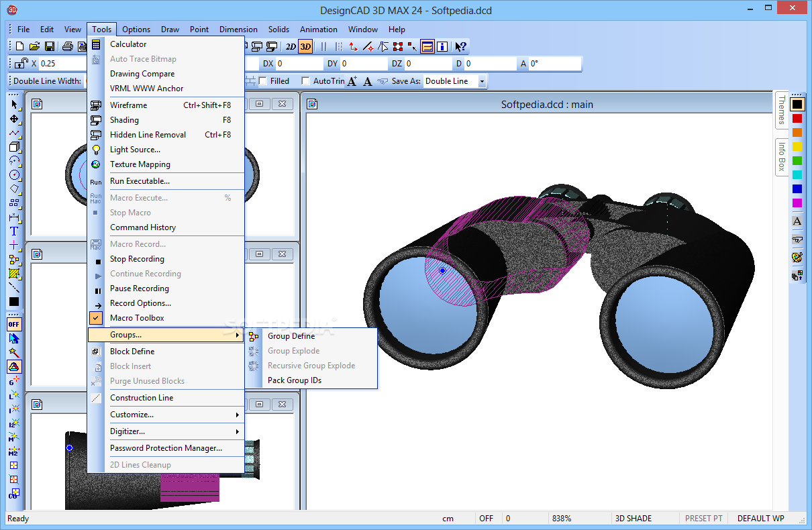Click the red square handles toolbar icon
The image size is (812, 530).
[x=398, y=46]
